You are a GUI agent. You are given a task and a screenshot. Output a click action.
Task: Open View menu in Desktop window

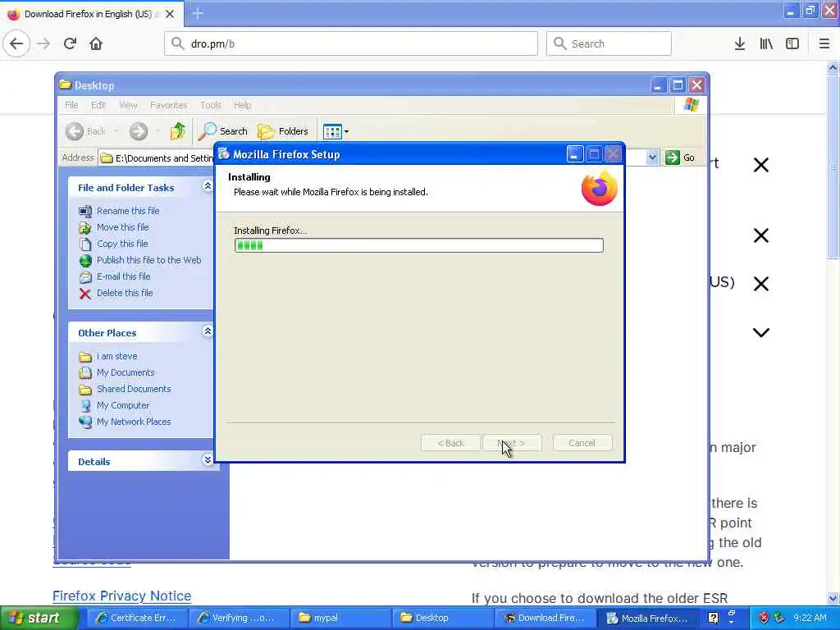pos(128,105)
